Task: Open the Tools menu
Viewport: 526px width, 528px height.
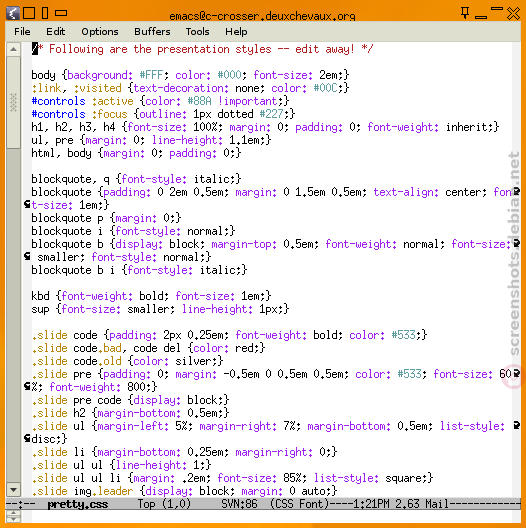Action: (197, 32)
